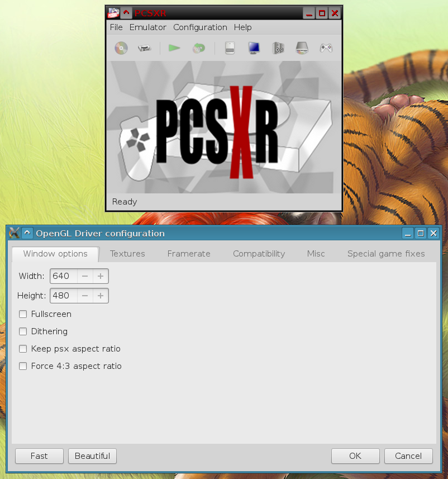The height and width of the screenshot is (479, 448).
Task: Confirm settings with the OK button
Action: [x=355, y=456]
